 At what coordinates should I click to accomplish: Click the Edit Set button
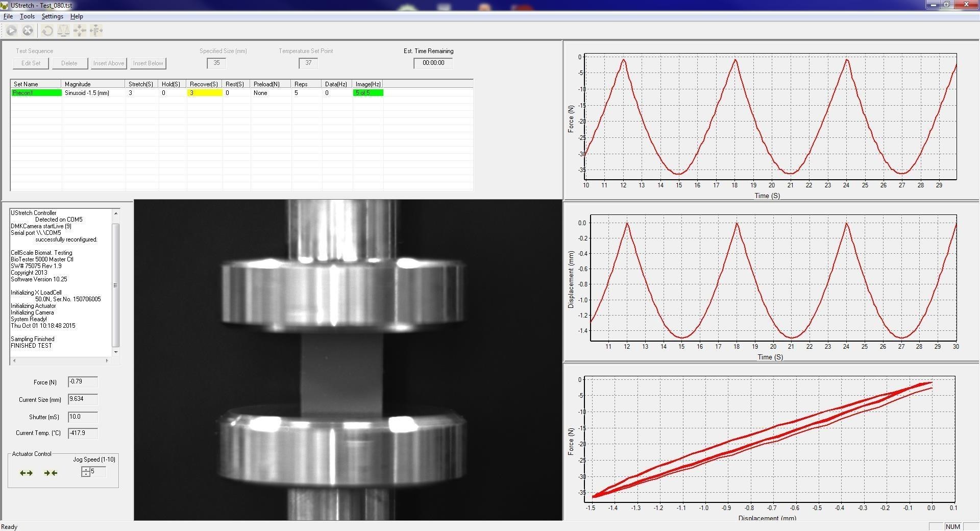click(x=31, y=63)
